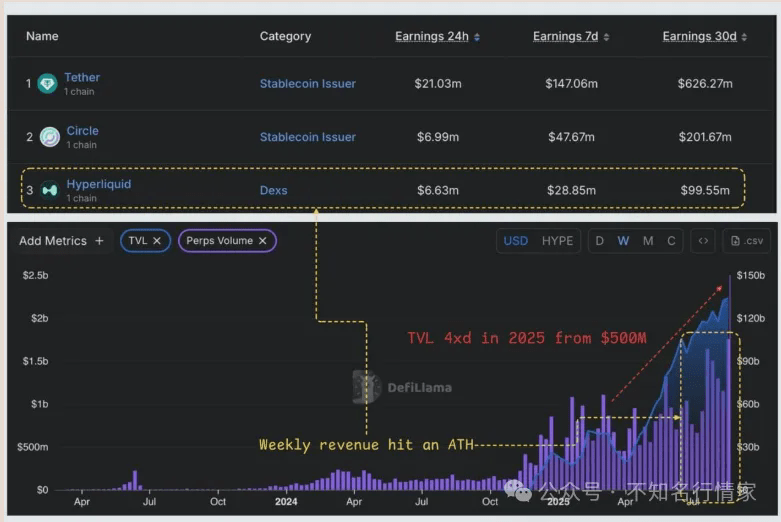781x522 pixels.
Task: Click the embed code icon button
Action: pyautogui.click(x=703, y=241)
